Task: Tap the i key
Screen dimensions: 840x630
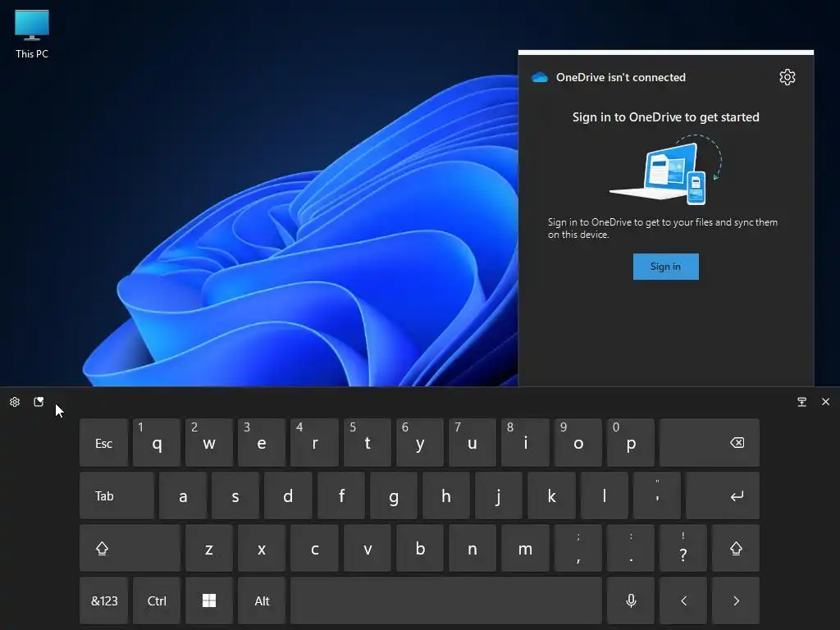Action: click(x=525, y=442)
